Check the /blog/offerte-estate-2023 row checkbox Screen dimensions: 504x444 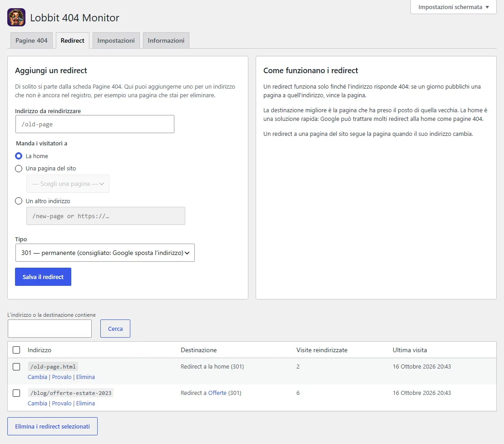[16, 393]
